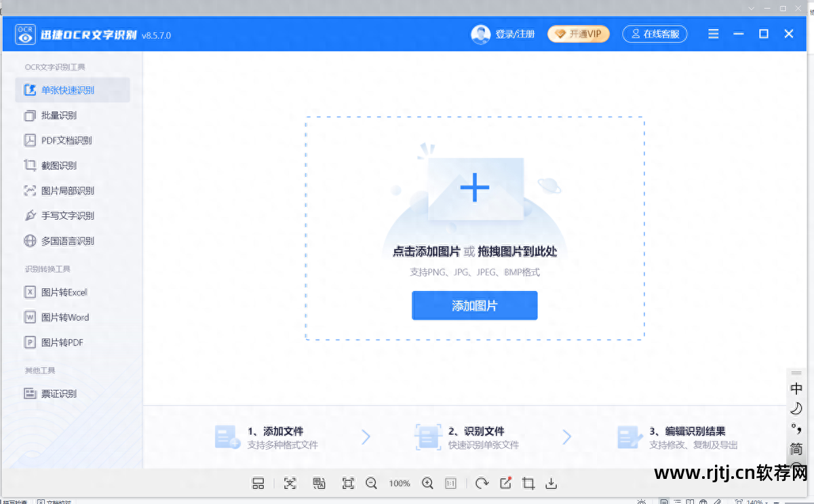Screen dimensions: 814x504
Task: Click the large plus image placeholder
Action: [x=475, y=188]
